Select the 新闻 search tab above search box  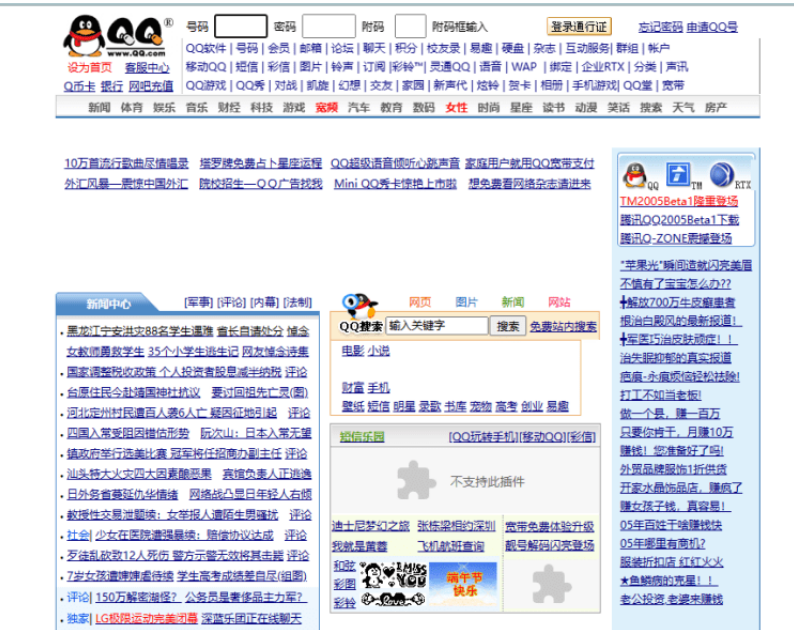(512, 302)
